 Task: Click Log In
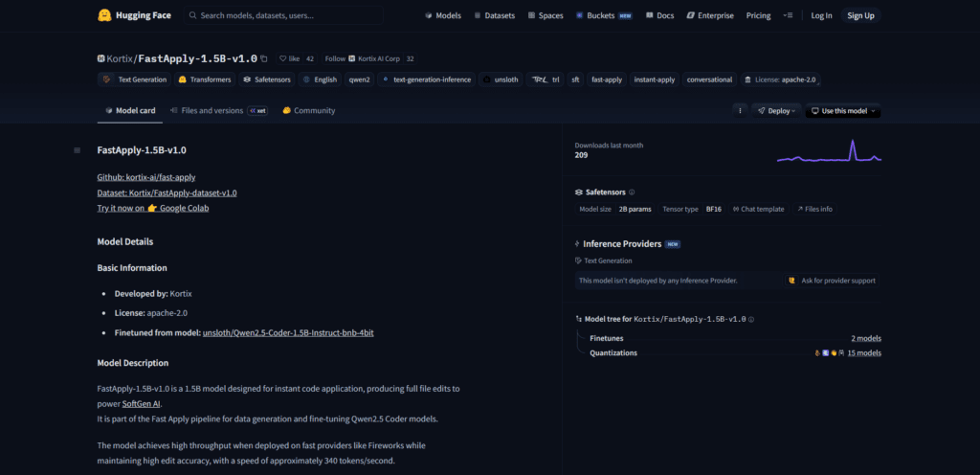[821, 15]
